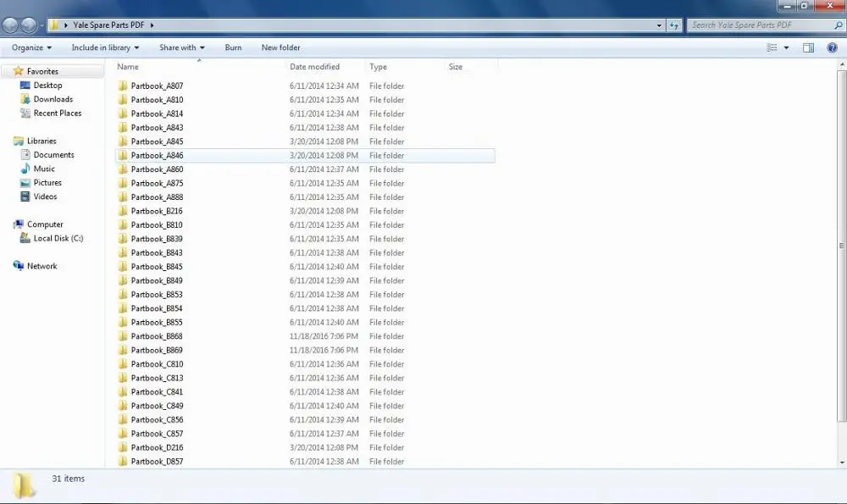Open Include in library dropdown
Viewport: 847px width, 504px height.
pos(105,47)
